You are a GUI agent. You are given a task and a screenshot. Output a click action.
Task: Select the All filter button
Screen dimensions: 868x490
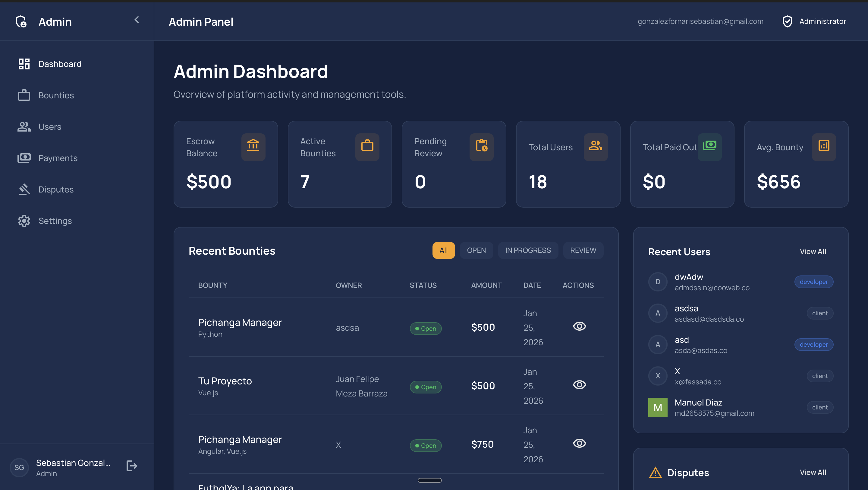coord(443,250)
